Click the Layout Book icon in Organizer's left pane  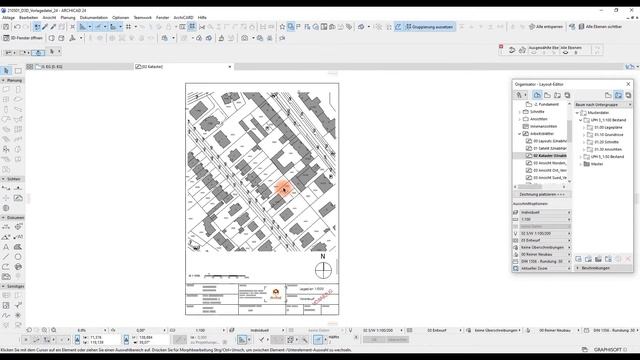pyautogui.click(x=557, y=95)
